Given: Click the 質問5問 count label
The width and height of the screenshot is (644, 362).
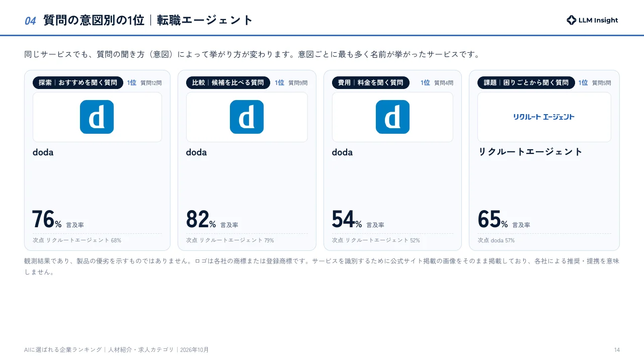Looking at the screenshot, I should [602, 83].
